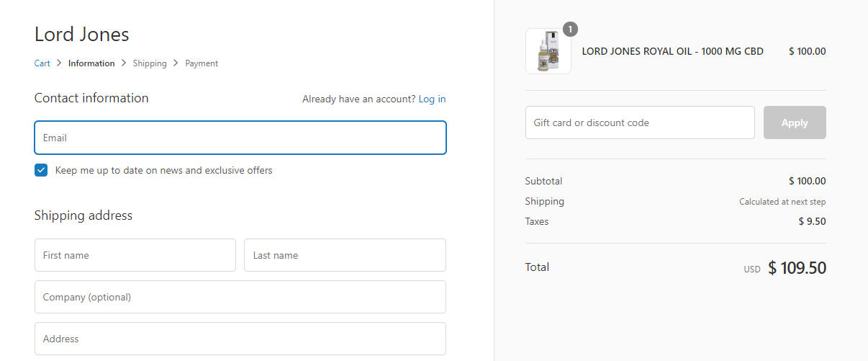
Task: Focus the Email input field
Action: point(240,138)
